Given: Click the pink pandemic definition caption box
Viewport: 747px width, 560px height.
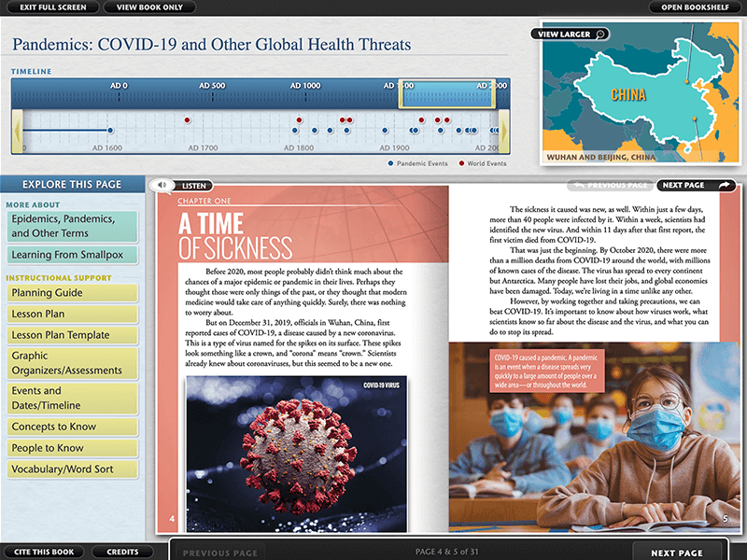Looking at the screenshot, I should (546, 371).
